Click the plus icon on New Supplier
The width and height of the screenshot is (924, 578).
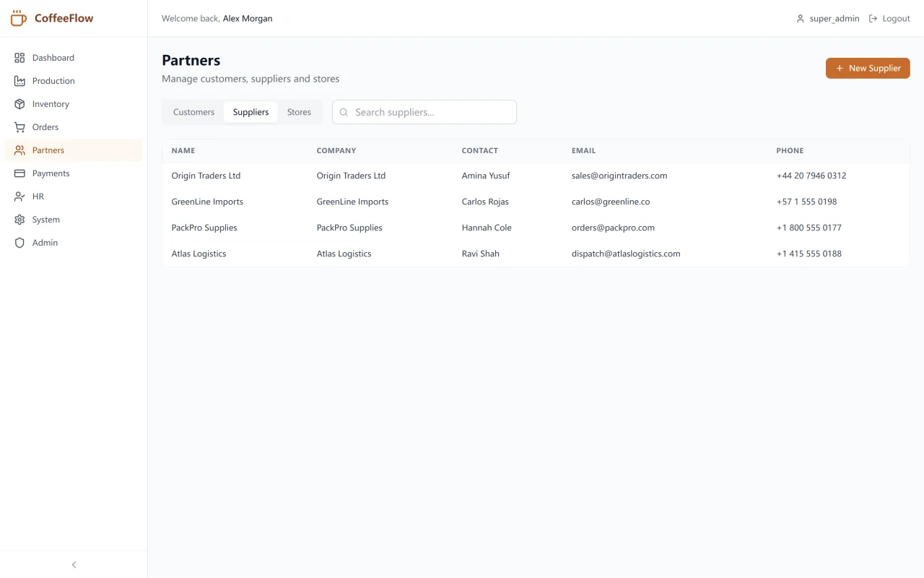coord(840,68)
